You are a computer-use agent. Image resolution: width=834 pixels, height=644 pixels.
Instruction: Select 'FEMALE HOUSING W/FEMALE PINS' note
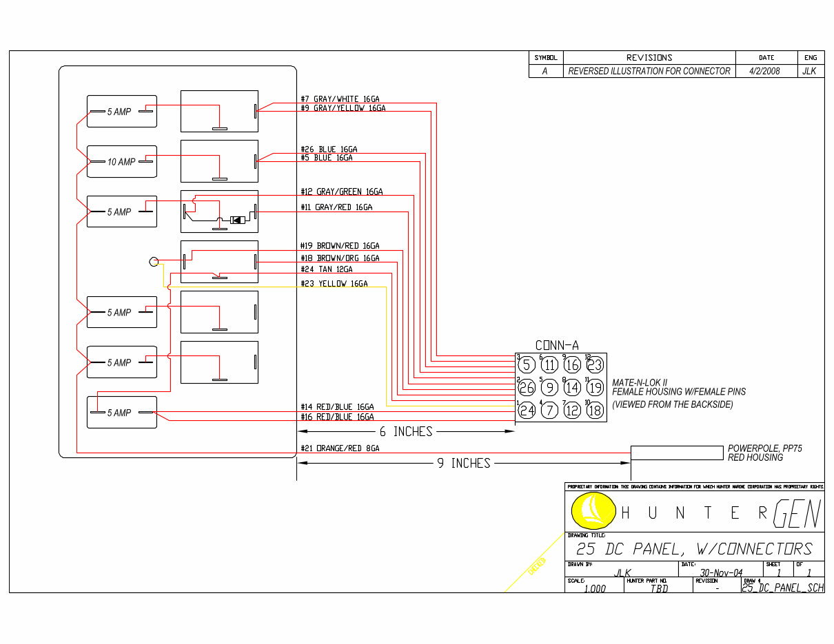click(x=679, y=392)
